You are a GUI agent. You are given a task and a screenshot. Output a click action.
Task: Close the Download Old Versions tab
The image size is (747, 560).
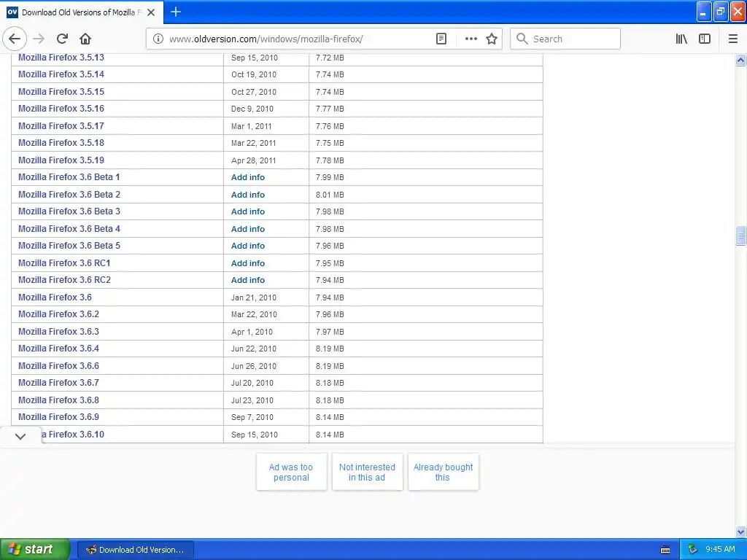[x=151, y=12]
